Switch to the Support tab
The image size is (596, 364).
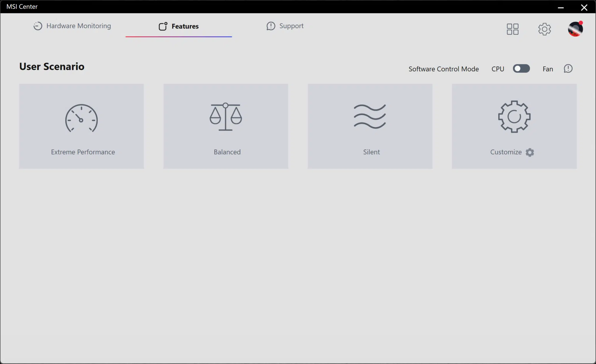pyautogui.click(x=285, y=26)
